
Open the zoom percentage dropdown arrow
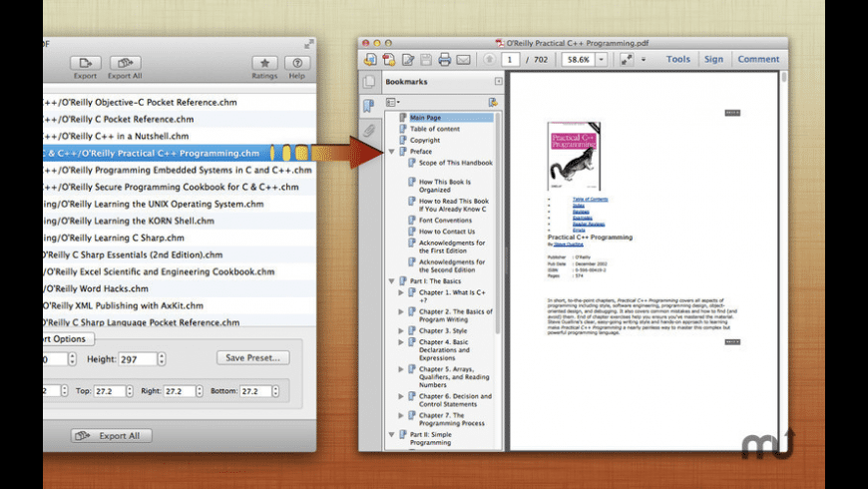(602, 59)
